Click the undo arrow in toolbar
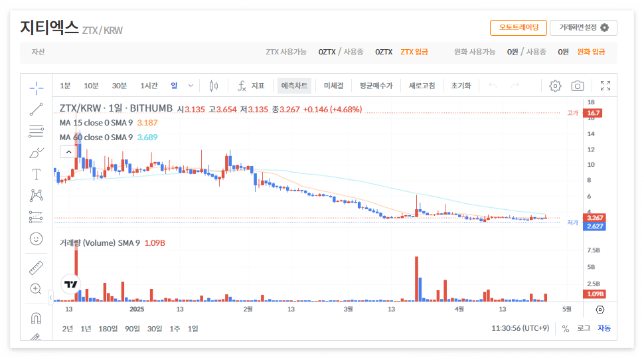The width and height of the screenshot is (644, 358). click(x=493, y=86)
